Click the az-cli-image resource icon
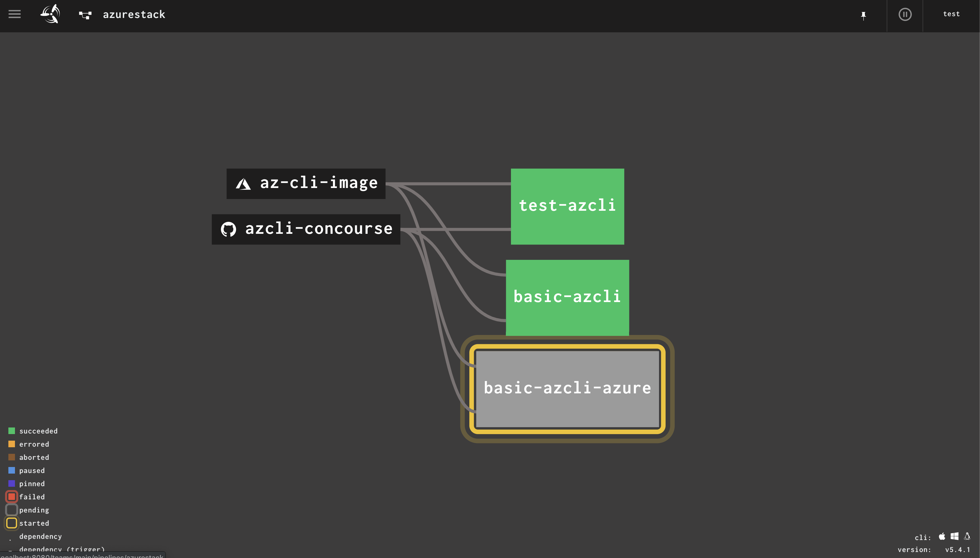 (244, 183)
